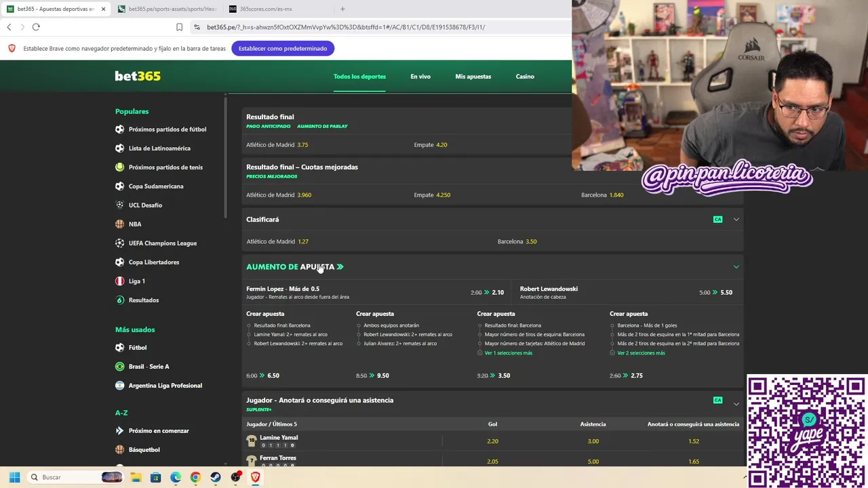Viewport: 868px width, 488px height.
Task: Select Lamine Yamal assist odds 3.00
Action: (x=593, y=441)
